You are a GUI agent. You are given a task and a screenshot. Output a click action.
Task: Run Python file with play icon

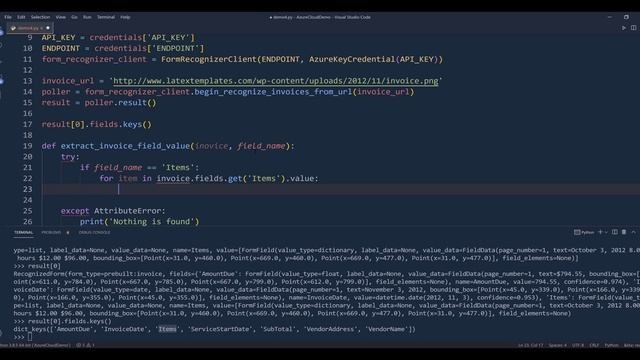click(x=624, y=28)
